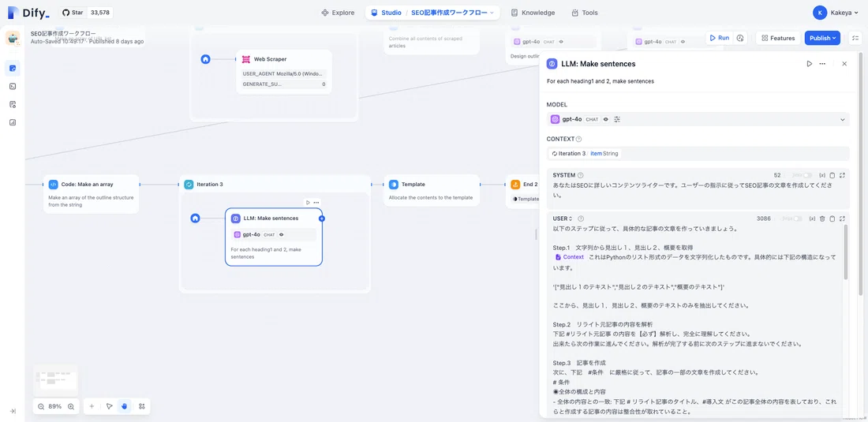Image resolution: width=868 pixels, height=422 pixels.
Task: Click the organize nodes layout icon
Action: tap(142, 406)
